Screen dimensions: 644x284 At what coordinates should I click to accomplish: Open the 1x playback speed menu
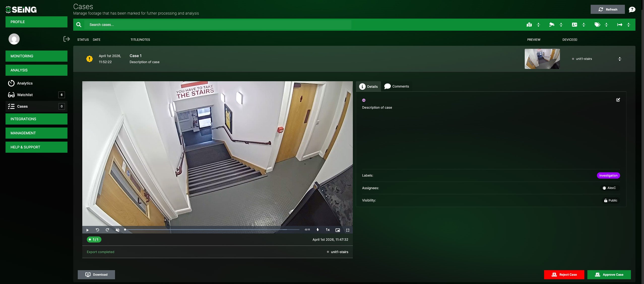click(x=328, y=230)
